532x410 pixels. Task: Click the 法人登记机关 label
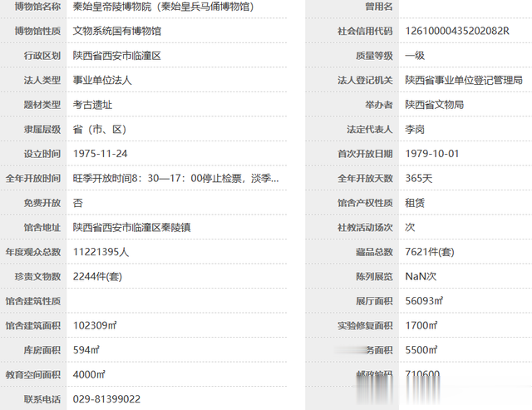(365, 80)
